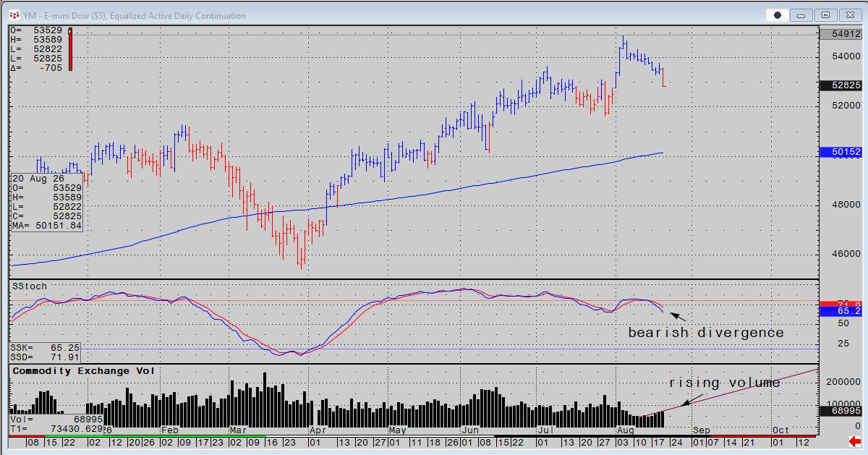Click the blue 50152 moving average value marker
Viewport: 868px width, 455px height.
click(x=841, y=152)
